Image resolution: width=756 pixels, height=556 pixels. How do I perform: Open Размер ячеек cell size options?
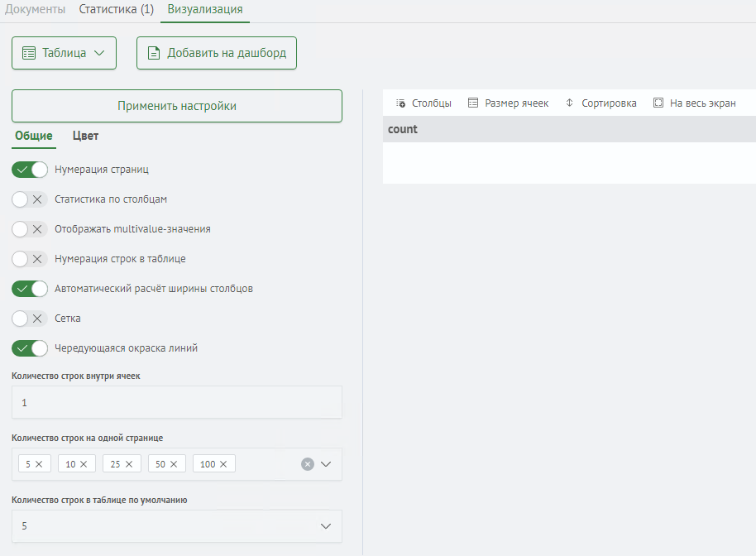pos(509,103)
